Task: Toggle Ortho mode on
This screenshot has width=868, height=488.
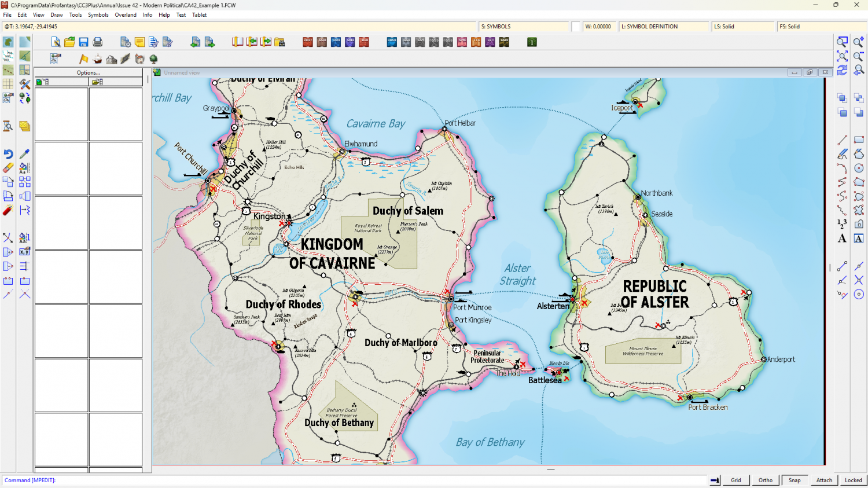Action: pyautogui.click(x=765, y=480)
